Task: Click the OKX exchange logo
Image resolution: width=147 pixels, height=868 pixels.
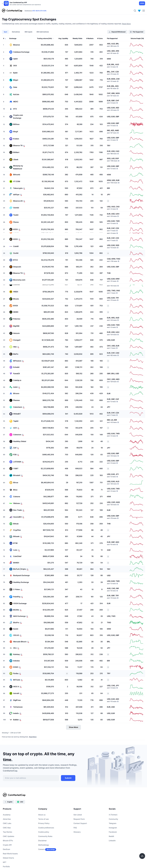Action: [11, 66]
